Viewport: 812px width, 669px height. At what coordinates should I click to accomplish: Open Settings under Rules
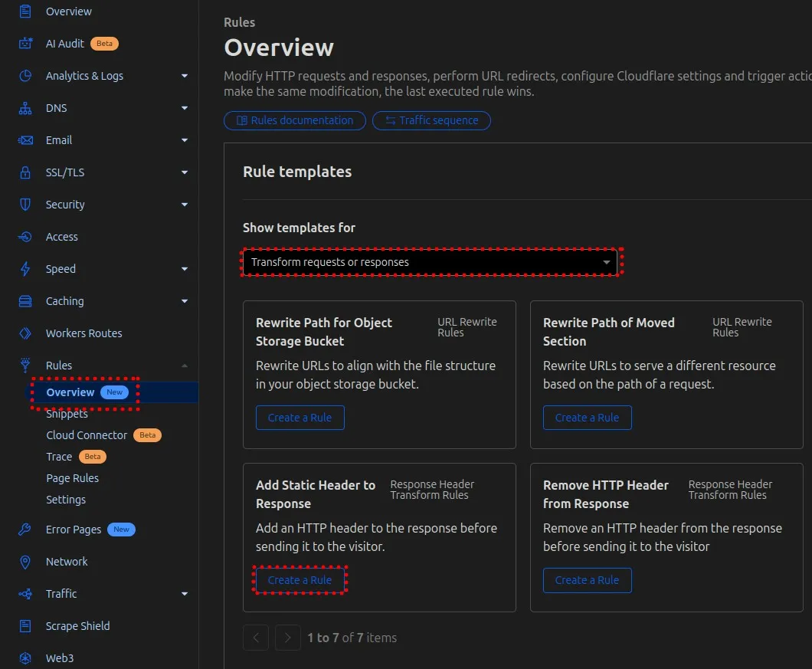(66, 500)
